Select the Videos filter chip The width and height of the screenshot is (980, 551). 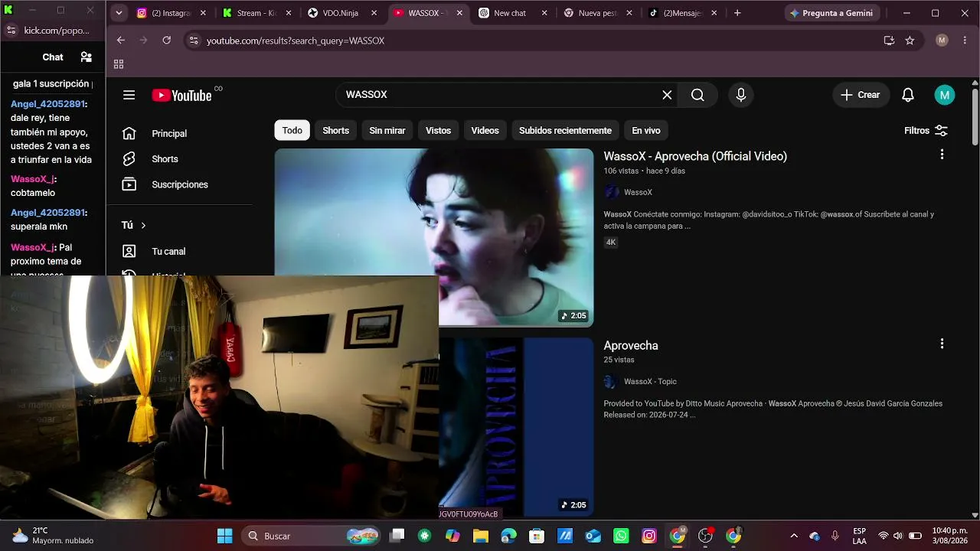485,130
